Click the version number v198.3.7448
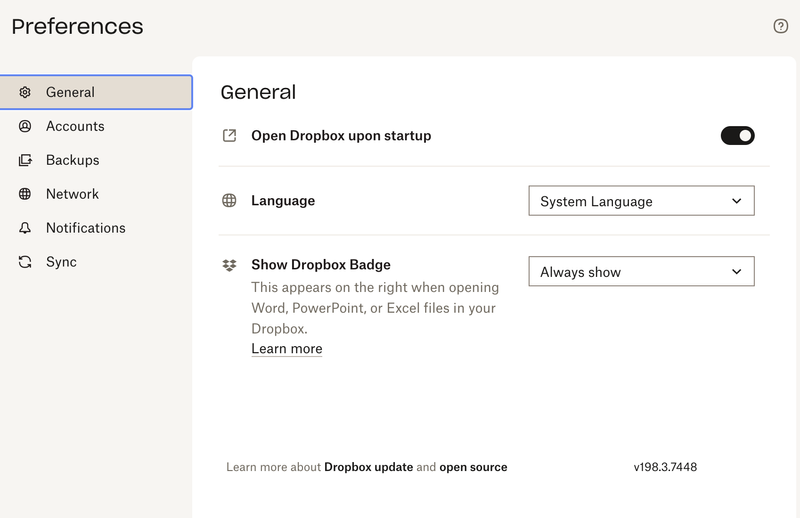 point(665,467)
